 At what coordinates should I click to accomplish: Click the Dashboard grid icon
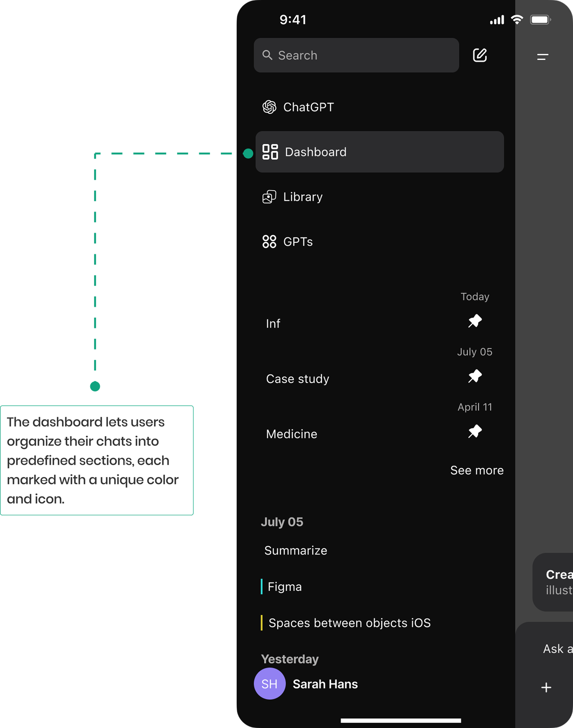point(270,152)
